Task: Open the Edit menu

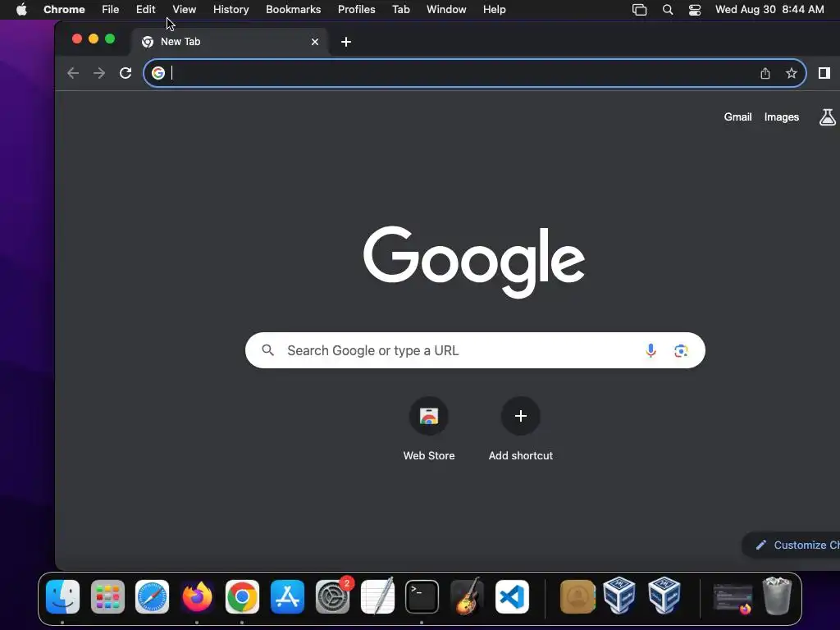Action: coord(146,10)
